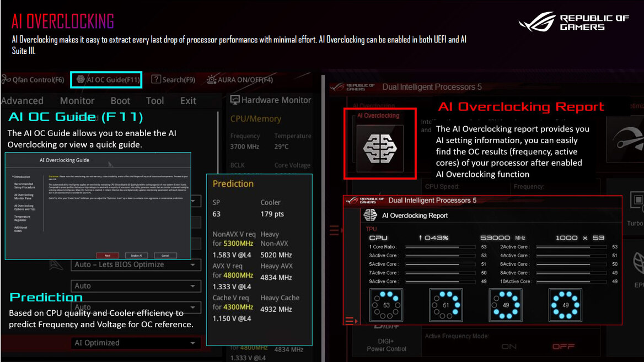Click Cancel in AI Overclocking Guide
This screenshot has height=362, width=644.
click(x=165, y=255)
